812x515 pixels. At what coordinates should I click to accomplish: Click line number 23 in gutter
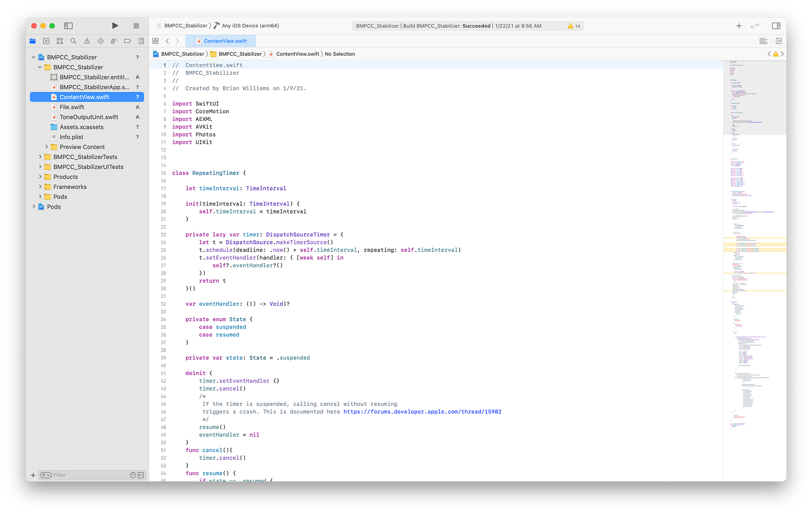pos(163,235)
